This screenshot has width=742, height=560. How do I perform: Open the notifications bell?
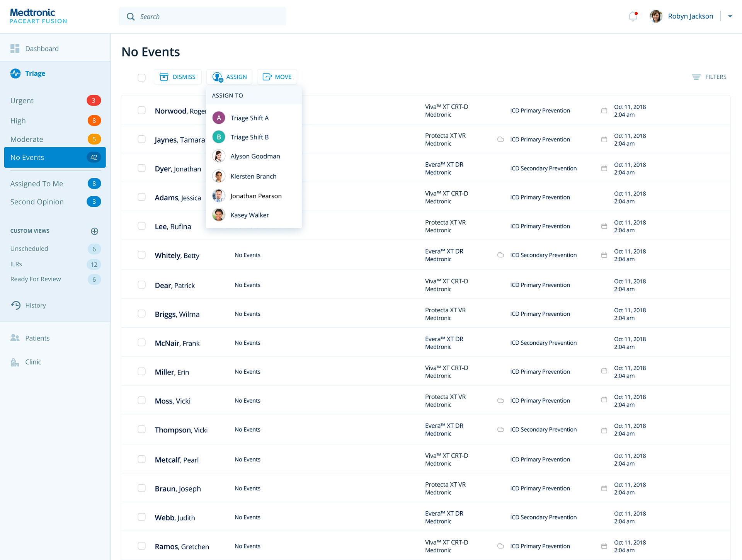(x=633, y=17)
